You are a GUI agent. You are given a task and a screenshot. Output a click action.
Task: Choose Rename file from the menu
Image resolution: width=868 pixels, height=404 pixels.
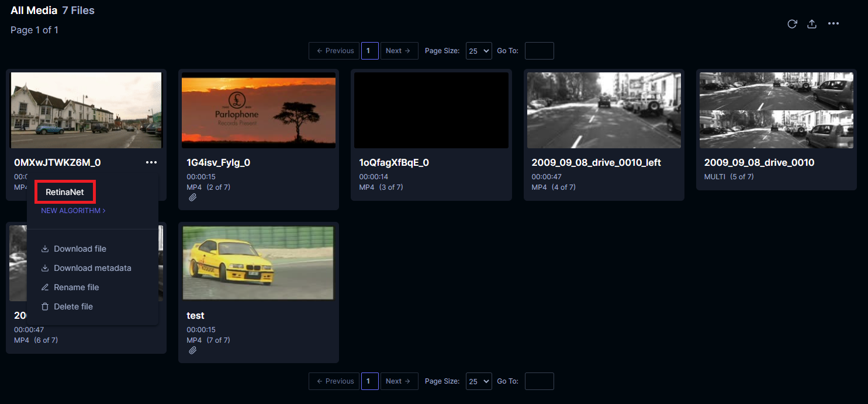(70, 287)
